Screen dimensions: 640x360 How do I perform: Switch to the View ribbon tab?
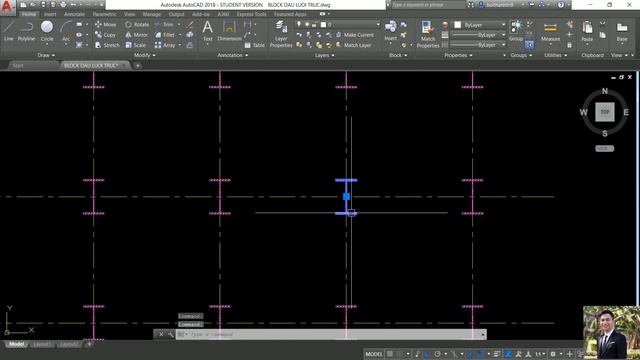coord(129,14)
